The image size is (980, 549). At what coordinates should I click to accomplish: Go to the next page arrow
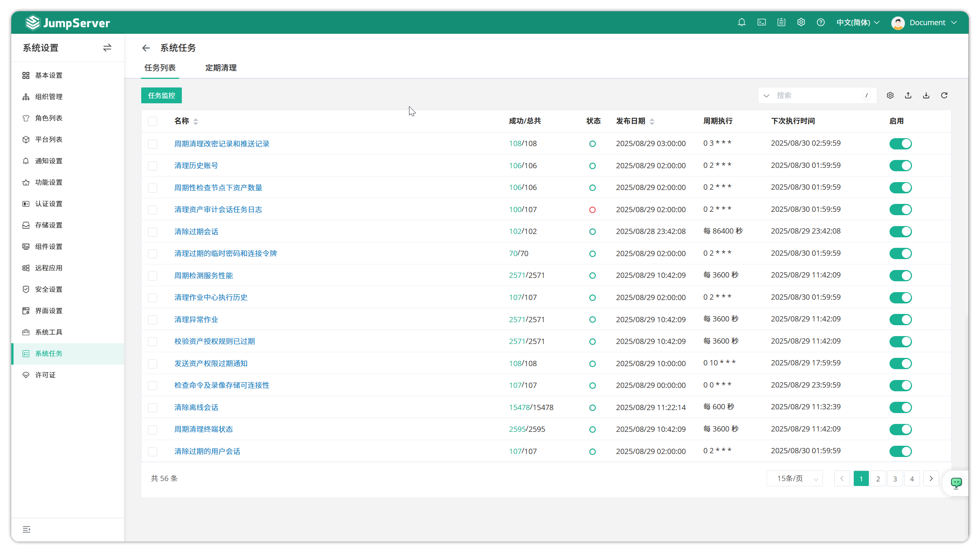coord(931,479)
